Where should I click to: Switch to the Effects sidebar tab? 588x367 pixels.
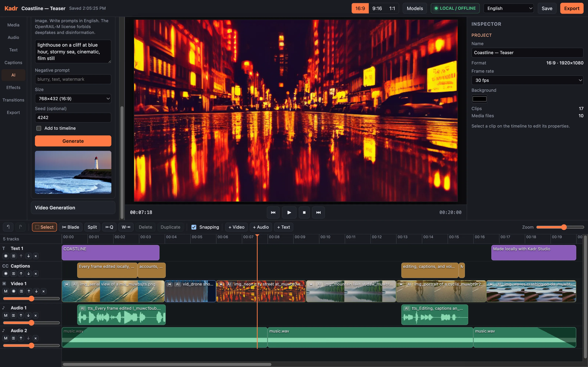point(13,87)
